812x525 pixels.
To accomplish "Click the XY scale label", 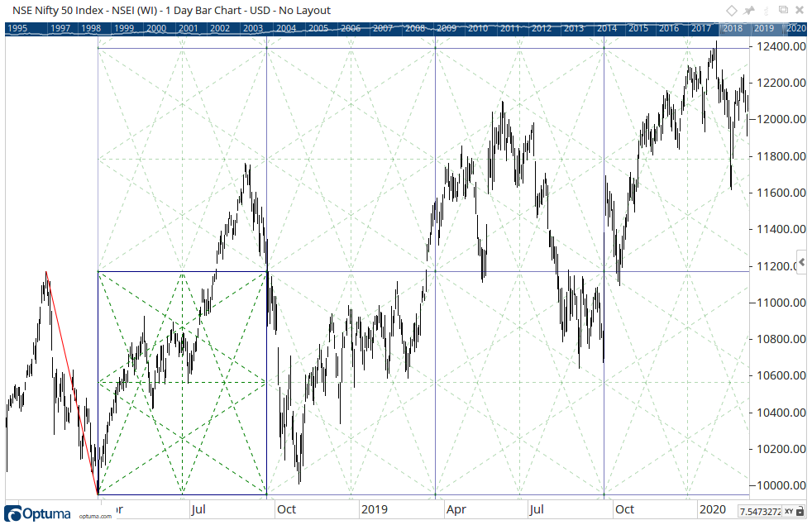I will (x=789, y=511).
